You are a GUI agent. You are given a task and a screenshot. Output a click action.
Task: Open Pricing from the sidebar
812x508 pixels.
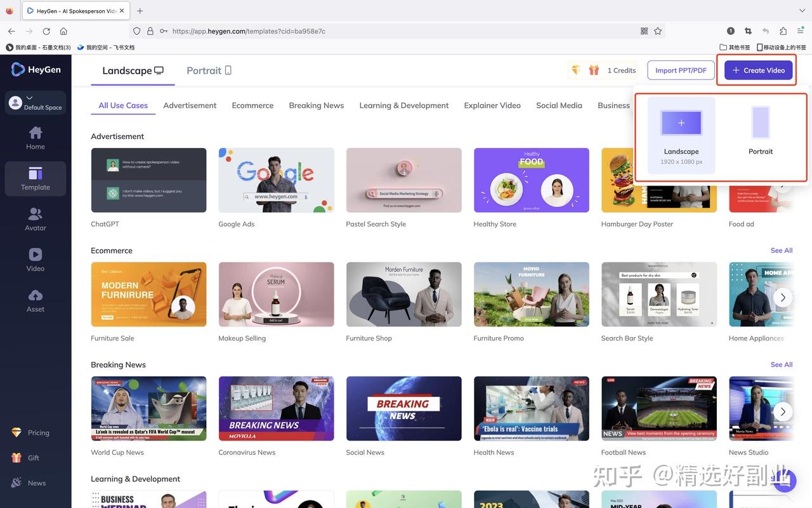pyautogui.click(x=30, y=432)
